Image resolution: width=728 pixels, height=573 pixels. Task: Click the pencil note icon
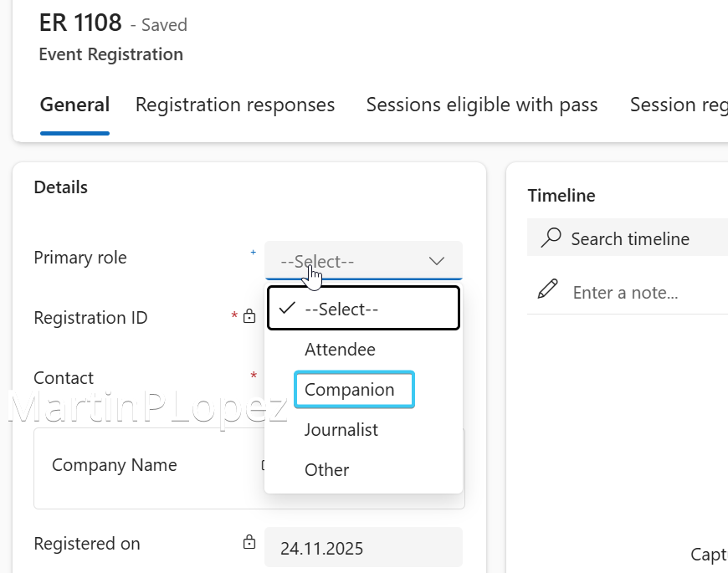pyautogui.click(x=548, y=290)
